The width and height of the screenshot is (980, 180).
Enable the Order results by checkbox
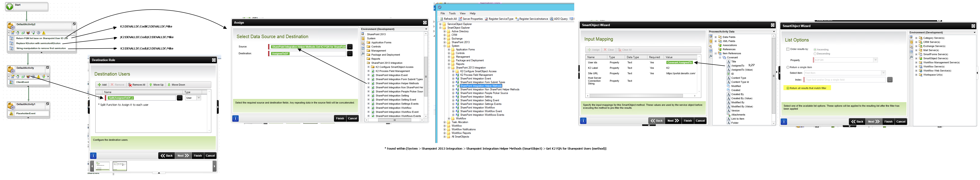click(x=788, y=49)
